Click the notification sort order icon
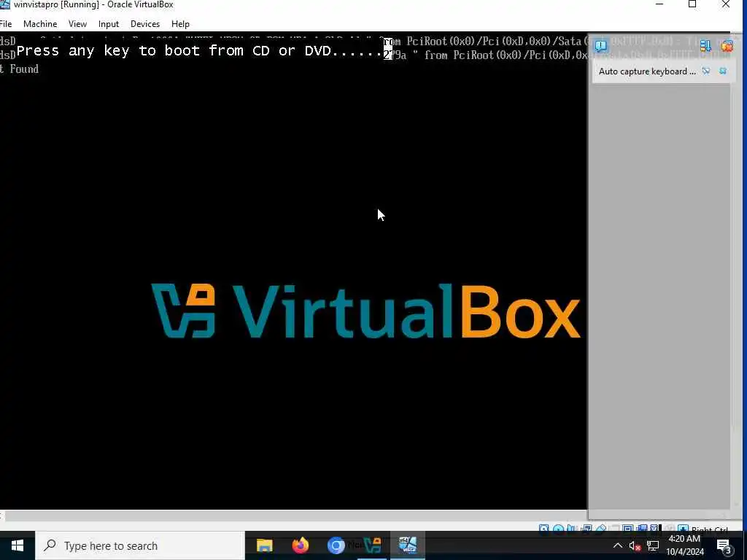 (x=705, y=46)
